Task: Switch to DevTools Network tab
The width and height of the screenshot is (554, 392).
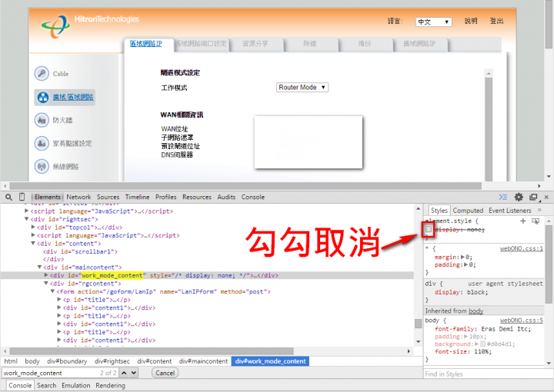Action: 78,197
